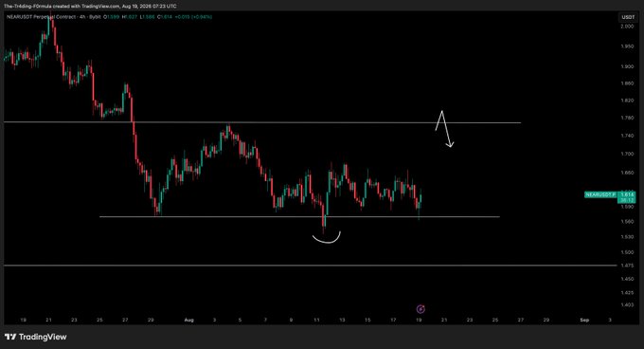This screenshot has height=349, width=644.
Task: Click the 1.475 price scale label
Action: [x=627, y=266]
